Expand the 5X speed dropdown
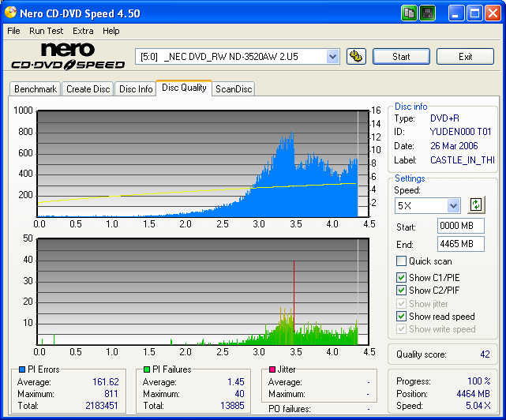Viewport: 506px width, 420px height. (453, 205)
